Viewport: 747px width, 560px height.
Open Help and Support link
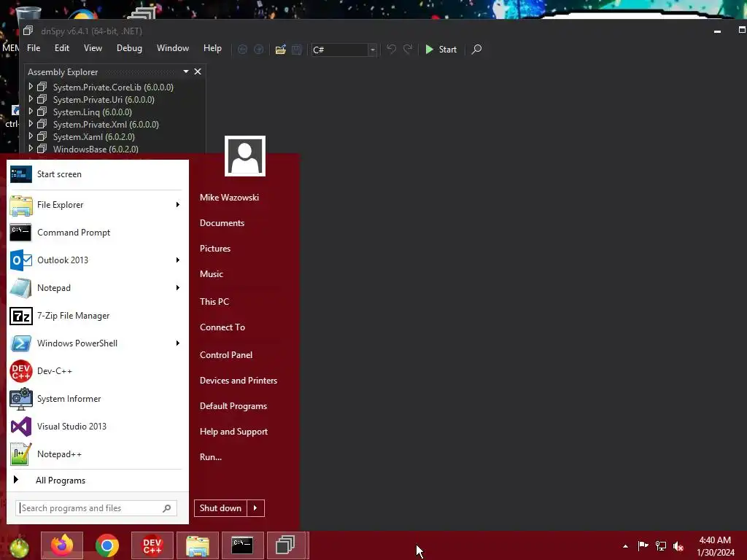coord(233,432)
